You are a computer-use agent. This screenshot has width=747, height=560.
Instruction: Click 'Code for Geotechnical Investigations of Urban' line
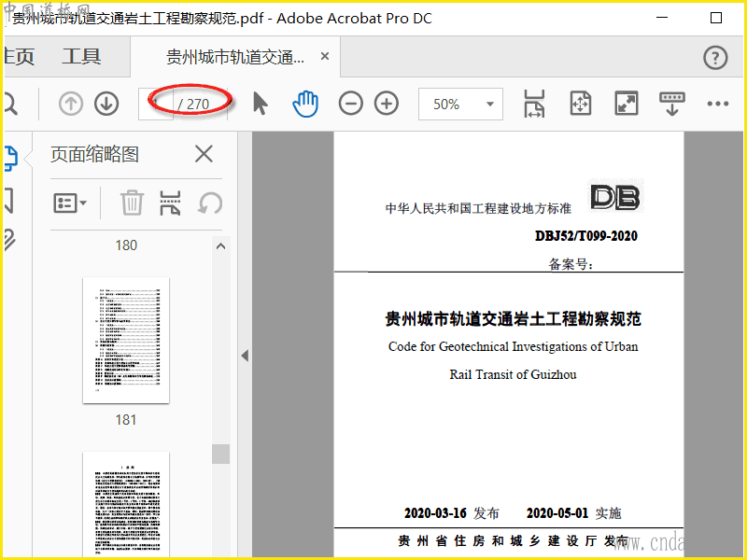(513, 346)
